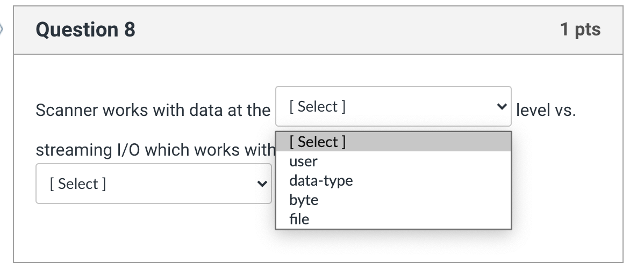Image resolution: width=644 pixels, height=278 pixels.
Task: Select "byte" in the dropdown options
Action: tap(304, 200)
